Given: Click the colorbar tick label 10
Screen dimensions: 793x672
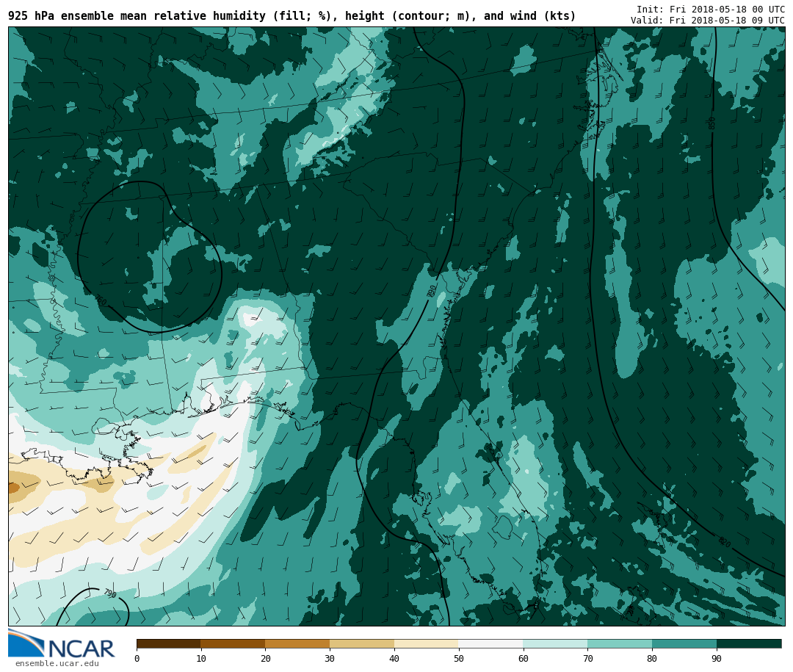Looking at the screenshot, I should click(x=201, y=658).
